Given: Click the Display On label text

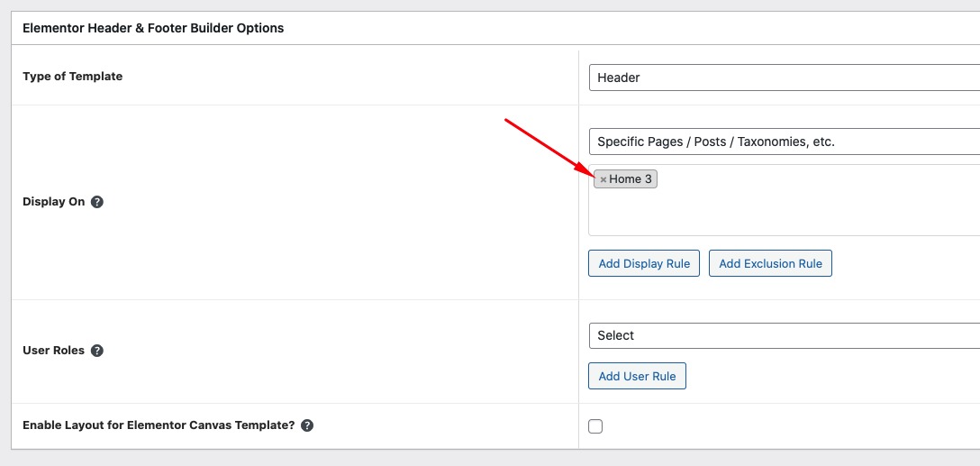Looking at the screenshot, I should (x=53, y=202).
